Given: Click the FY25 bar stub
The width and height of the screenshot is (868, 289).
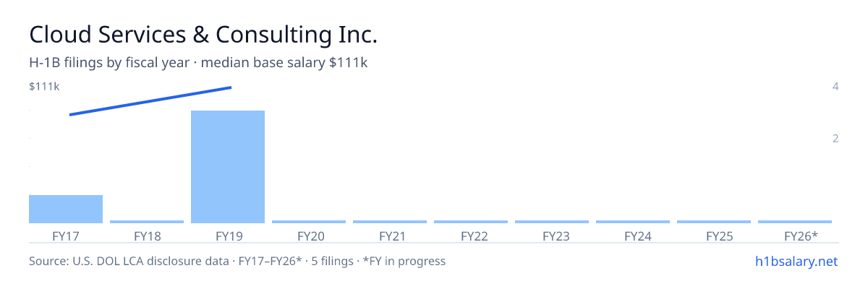Looking at the screenshot, I should pyautogui.click(x=714, y=222).
